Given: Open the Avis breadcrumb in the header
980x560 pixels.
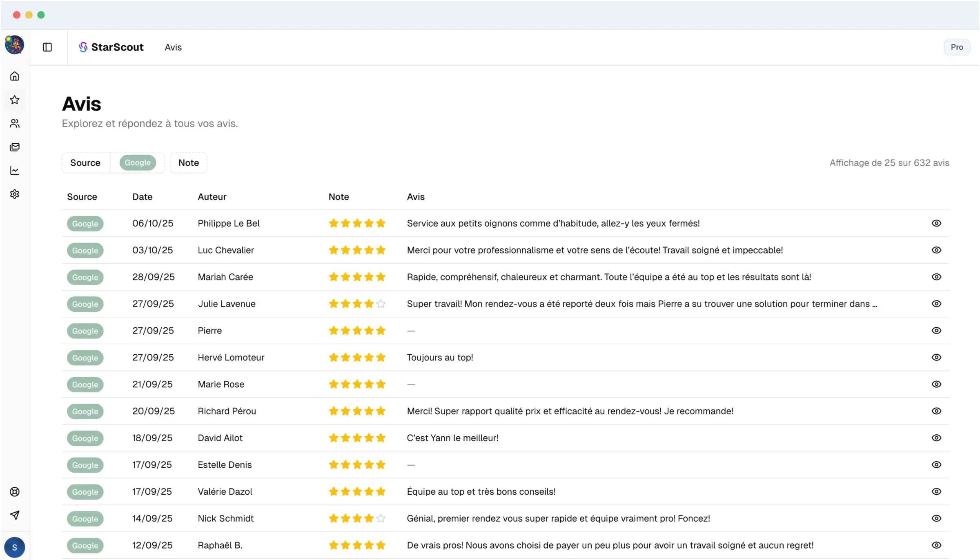Looking at the screenshot, I should [173, 47].
